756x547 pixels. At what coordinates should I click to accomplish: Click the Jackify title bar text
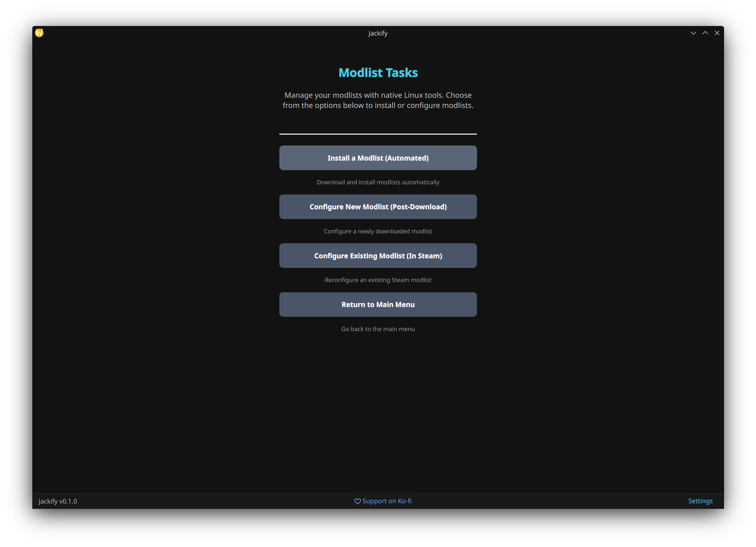378,33
